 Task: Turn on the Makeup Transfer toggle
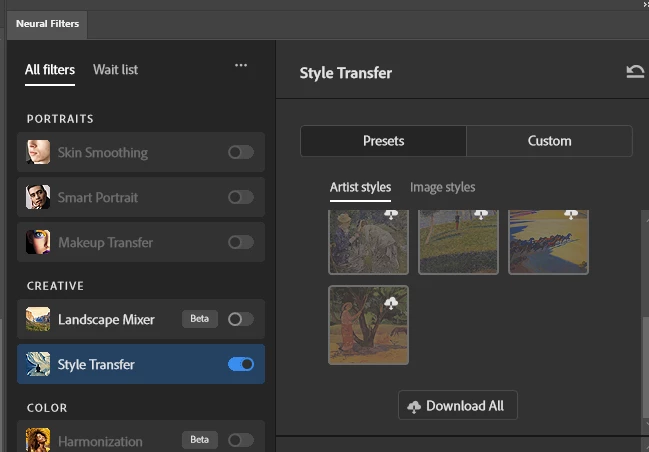click(x=241, y=242)
